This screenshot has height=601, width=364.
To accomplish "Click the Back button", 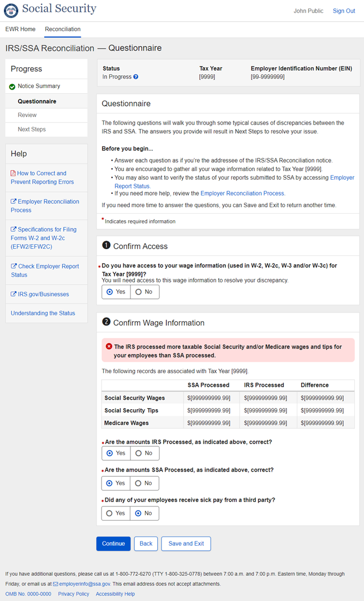I will tap(146, 544).
